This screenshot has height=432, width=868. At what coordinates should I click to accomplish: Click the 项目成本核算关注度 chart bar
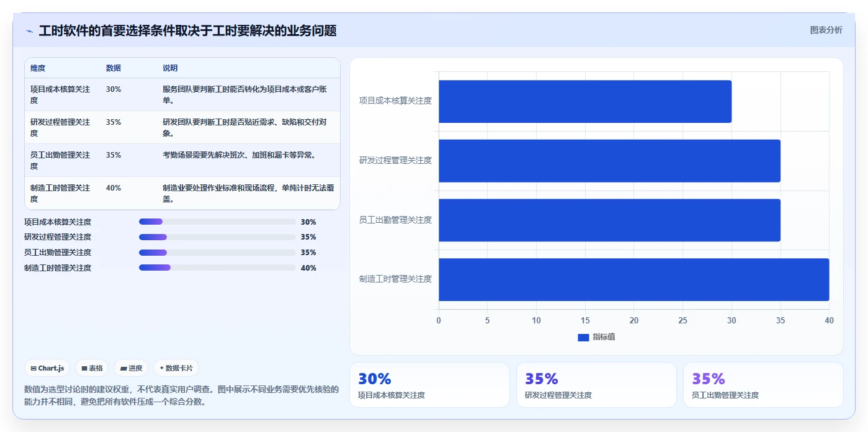(585, 101)
